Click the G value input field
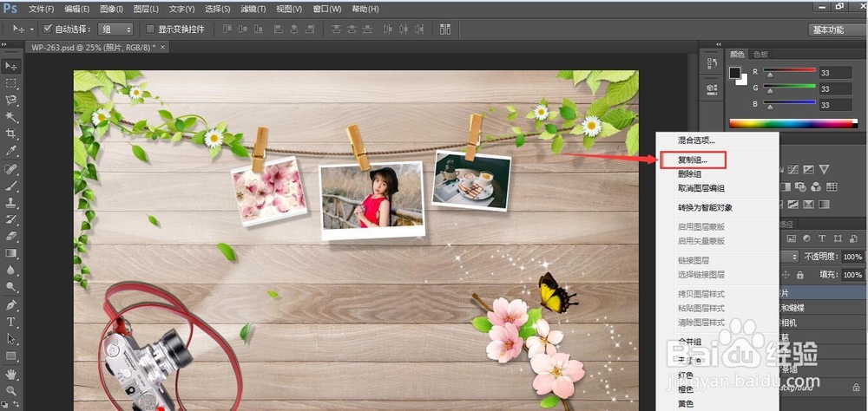The height and width of the screenshot is (411, 868). 835,88
